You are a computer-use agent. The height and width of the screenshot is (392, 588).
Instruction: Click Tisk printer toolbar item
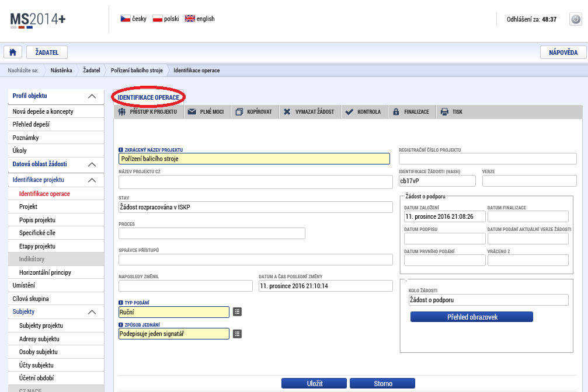pos(453,111)
